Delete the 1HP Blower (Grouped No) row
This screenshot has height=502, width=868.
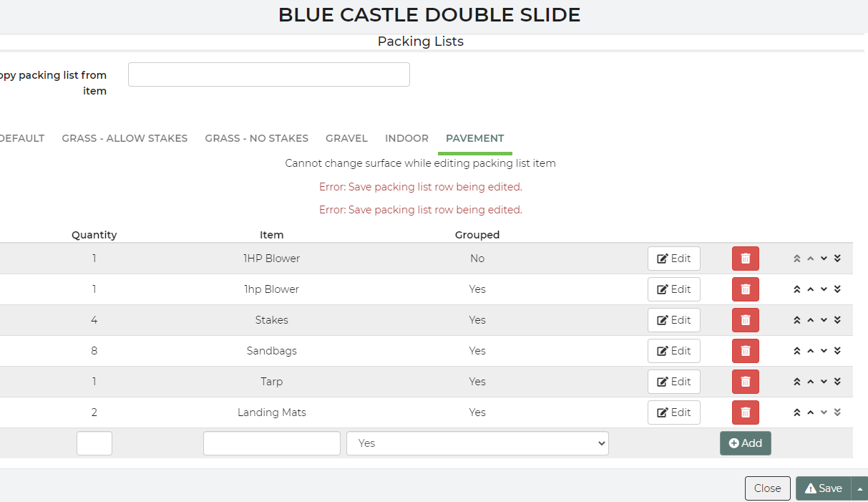click(745, 259)
